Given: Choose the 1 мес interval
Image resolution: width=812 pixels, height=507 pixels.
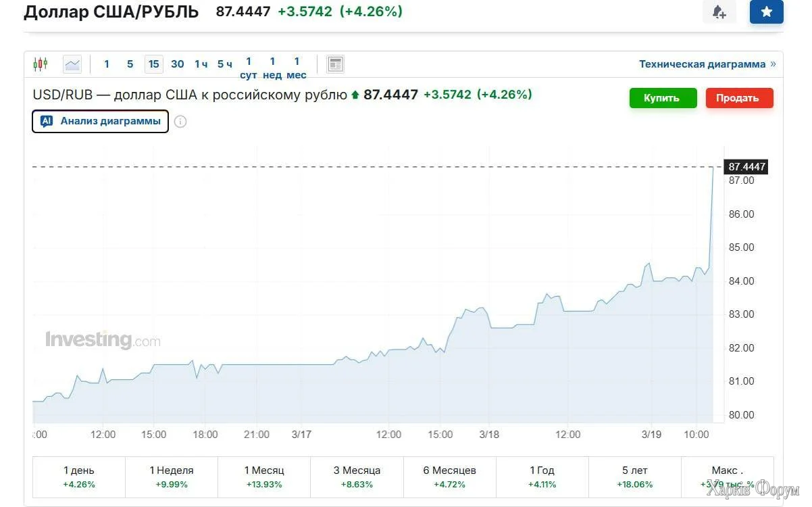Looking at the screenshot, I should point(296,68).
